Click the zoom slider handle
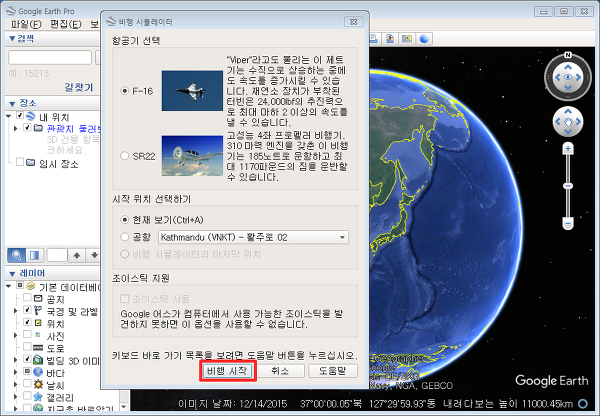This screenshot has width=600, height=416. tap(568, 186)
